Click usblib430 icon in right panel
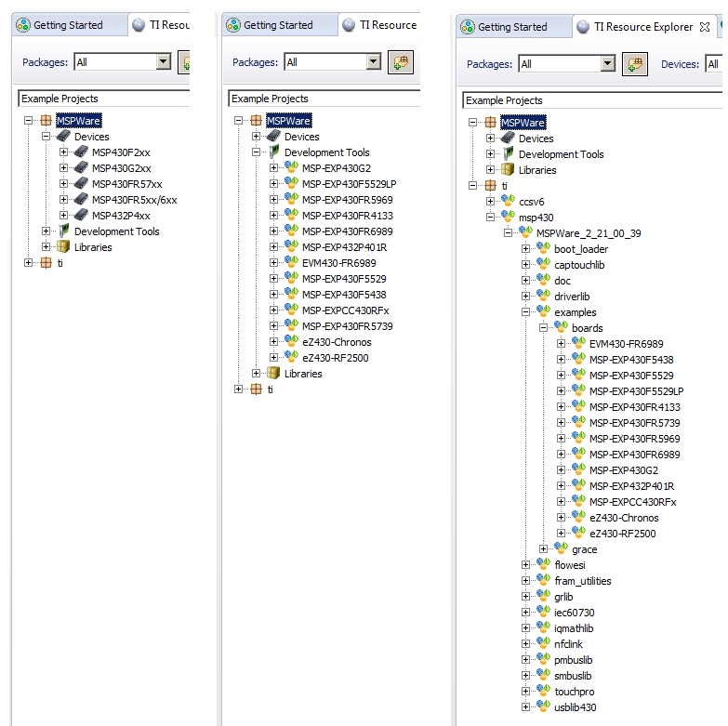The width and height of the screenshot is (728, 726). pyautogui.click(x=543, y=706)
